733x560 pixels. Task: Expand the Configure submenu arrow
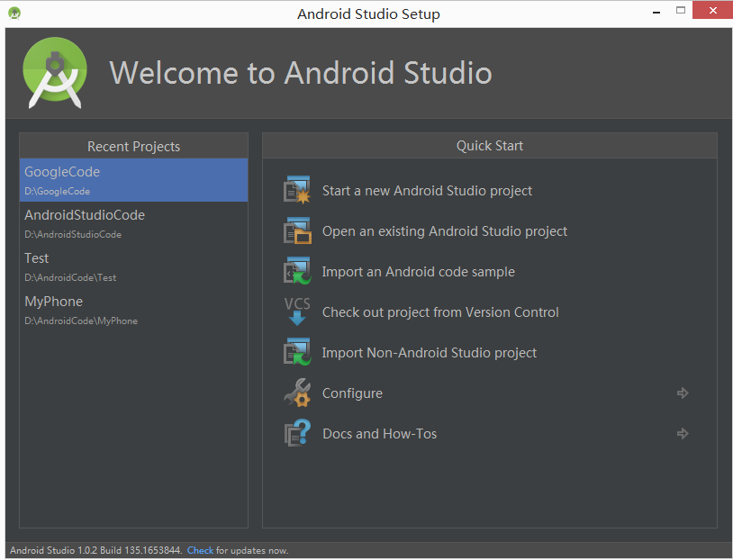[x=683, y=393]
